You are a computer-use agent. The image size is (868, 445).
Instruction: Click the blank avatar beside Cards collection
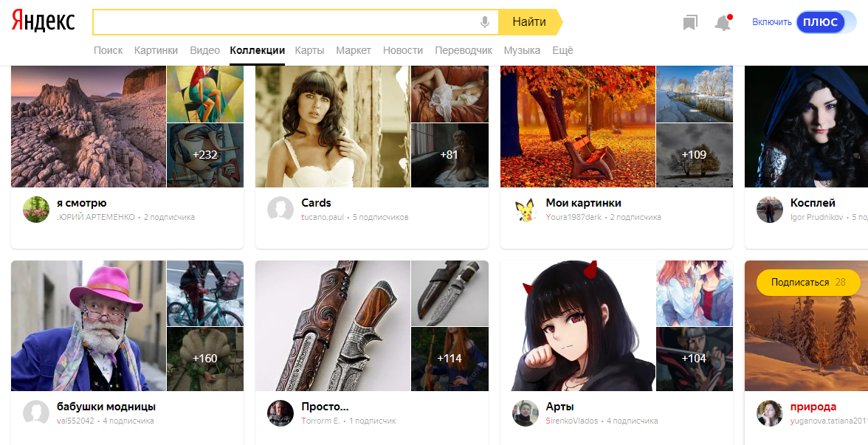pos(280,210)
